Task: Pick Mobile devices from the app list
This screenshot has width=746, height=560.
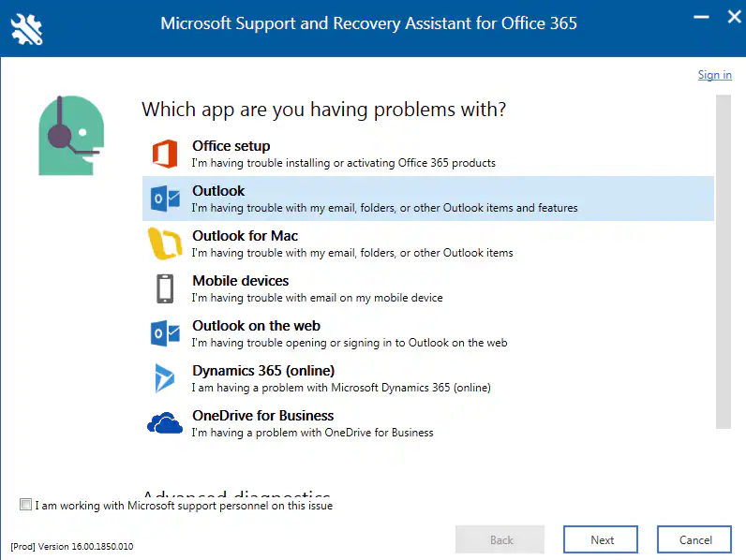Action: (240, 281)
